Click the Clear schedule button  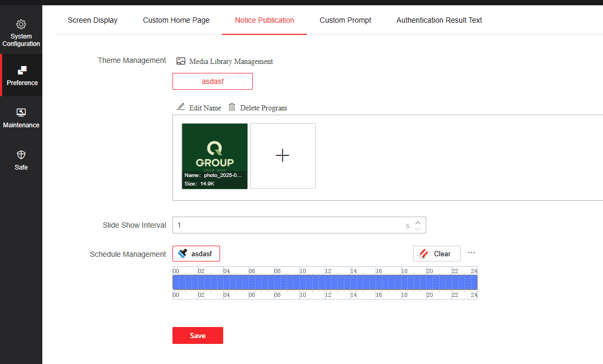[x=437, y=254]
